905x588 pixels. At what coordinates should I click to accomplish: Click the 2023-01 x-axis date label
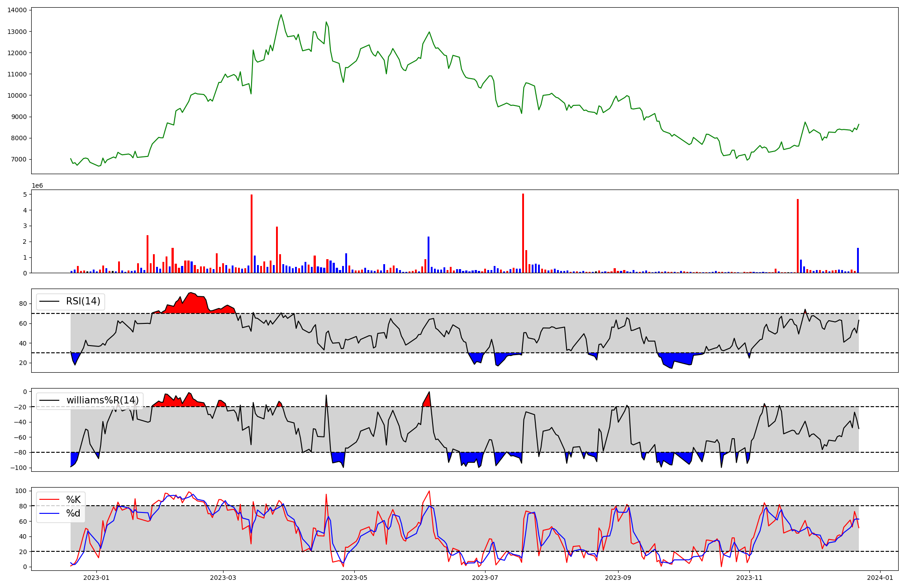pos(96,578)
